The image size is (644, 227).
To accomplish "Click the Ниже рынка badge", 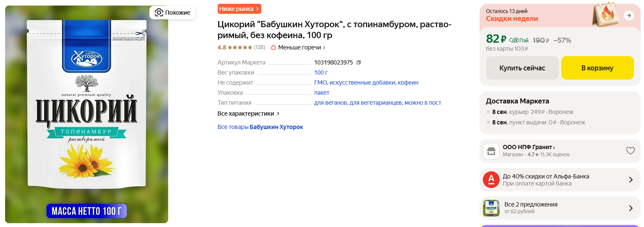I will (239, 9).
